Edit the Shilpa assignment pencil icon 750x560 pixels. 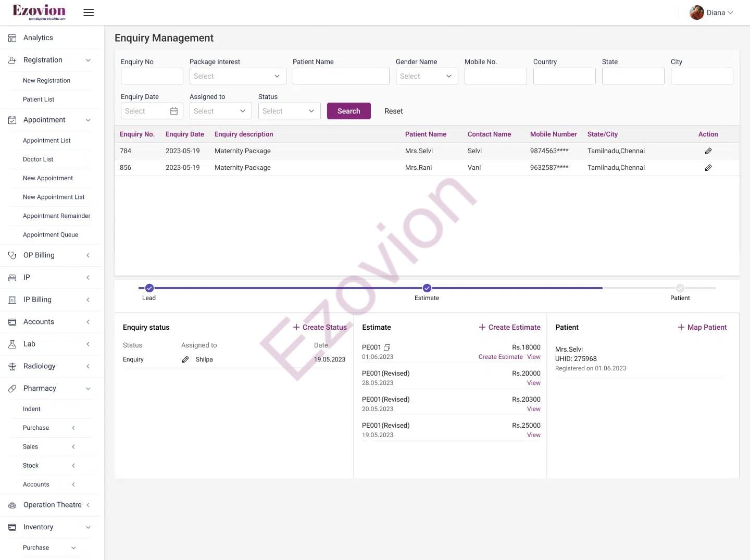coord(185,359)
